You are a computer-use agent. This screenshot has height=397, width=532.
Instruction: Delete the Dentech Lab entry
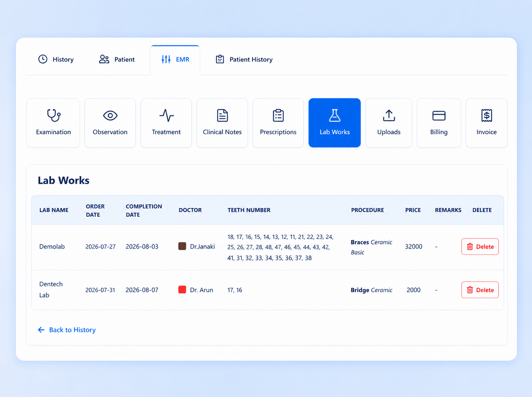click(x=480, y=290)
